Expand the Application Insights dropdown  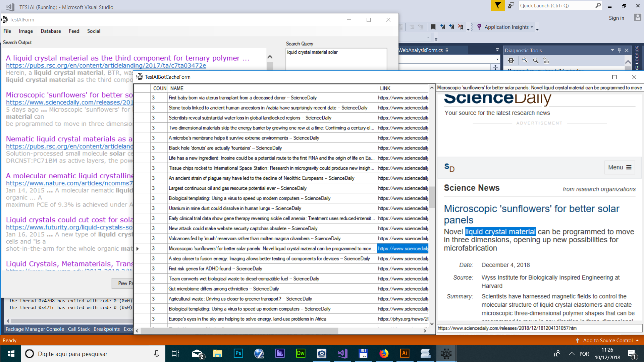click(532, 27)
